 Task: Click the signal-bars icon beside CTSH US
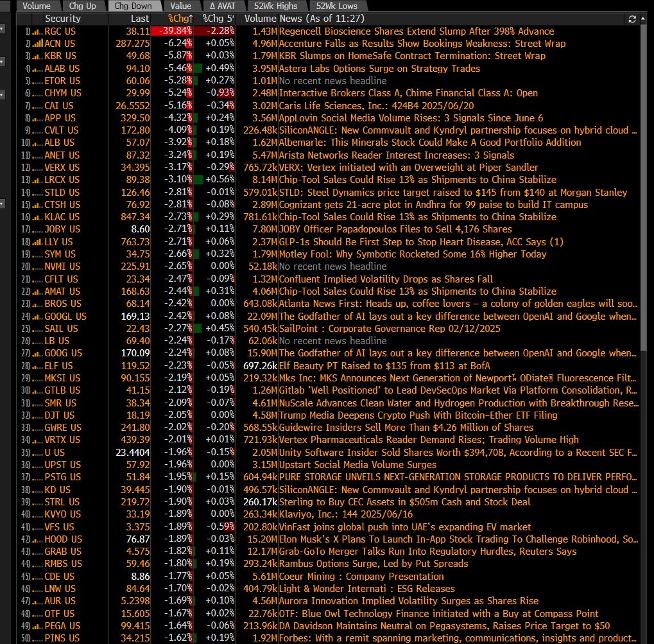point(37,205)
